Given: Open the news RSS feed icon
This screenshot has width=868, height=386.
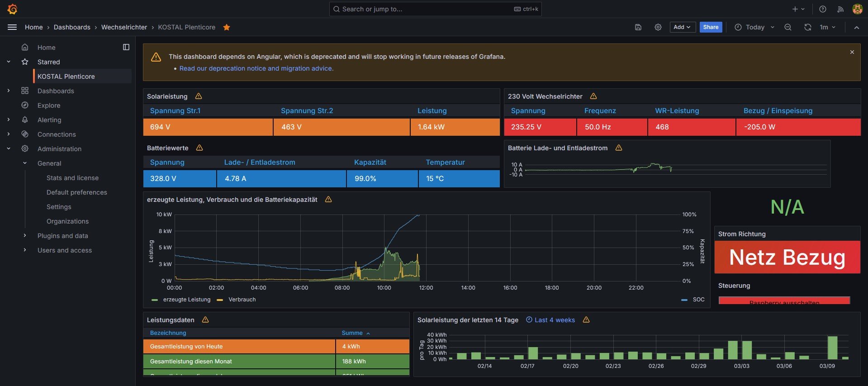Looking at the screenshot, I should tap(840, 9).
